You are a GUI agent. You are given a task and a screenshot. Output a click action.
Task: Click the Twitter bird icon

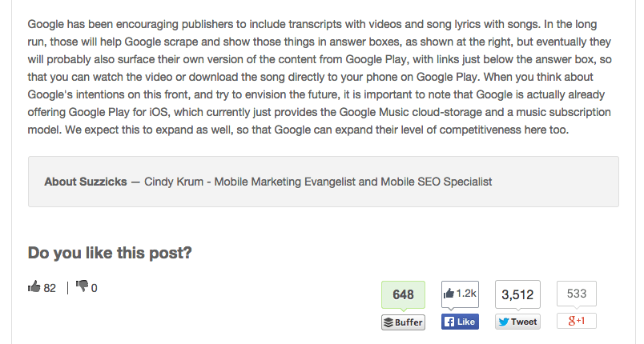[x=504, y=322]
